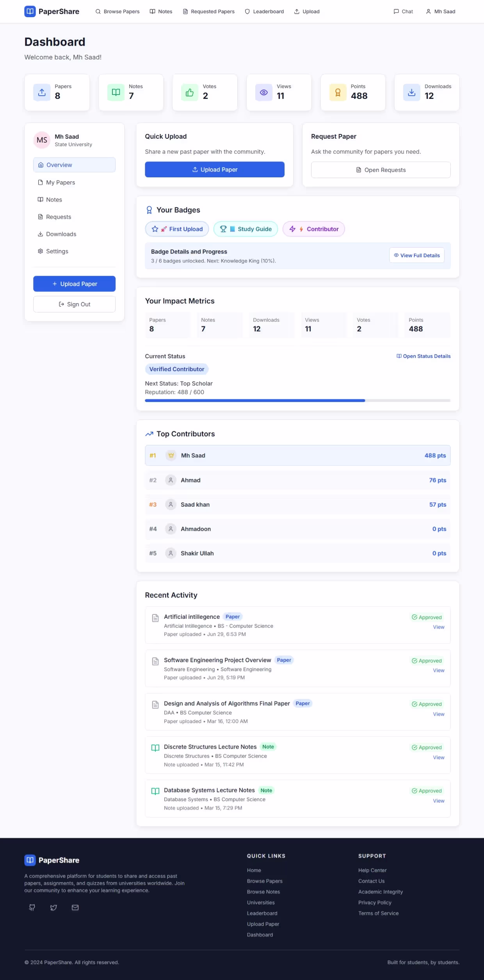Viewport: 484px width, 980px height.
Task: Go to Notes in the top navigation
Action: coord(161,11)
